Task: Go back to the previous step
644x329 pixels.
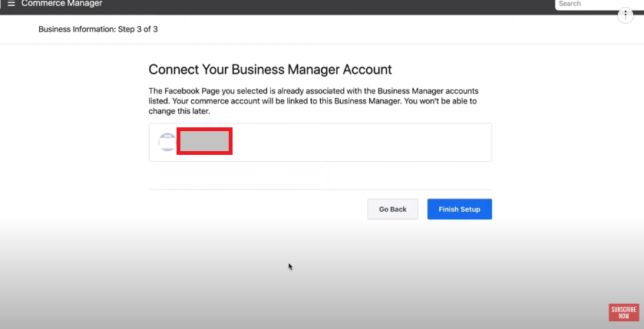Action: [x=393, y=209]
